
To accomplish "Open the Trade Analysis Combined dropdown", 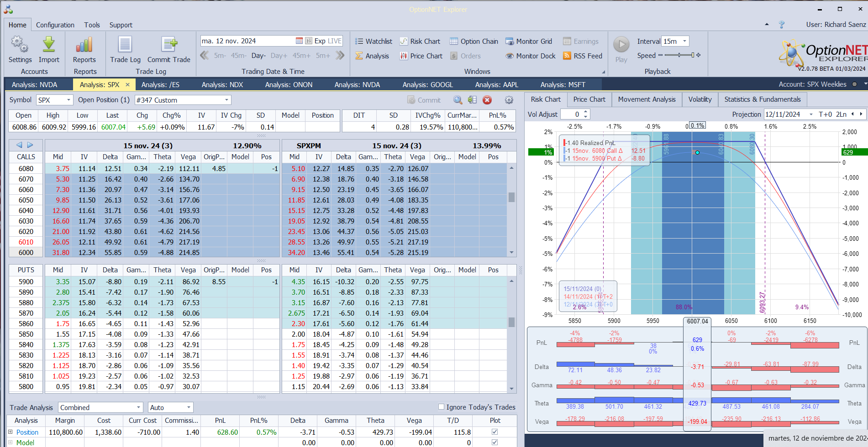I will point(138,407).
